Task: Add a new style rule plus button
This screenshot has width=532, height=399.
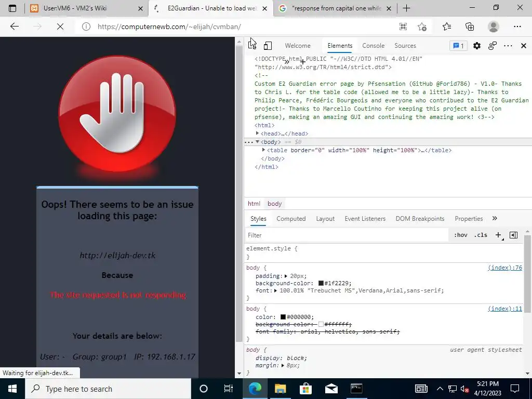Action: click(x=498, y=235)
